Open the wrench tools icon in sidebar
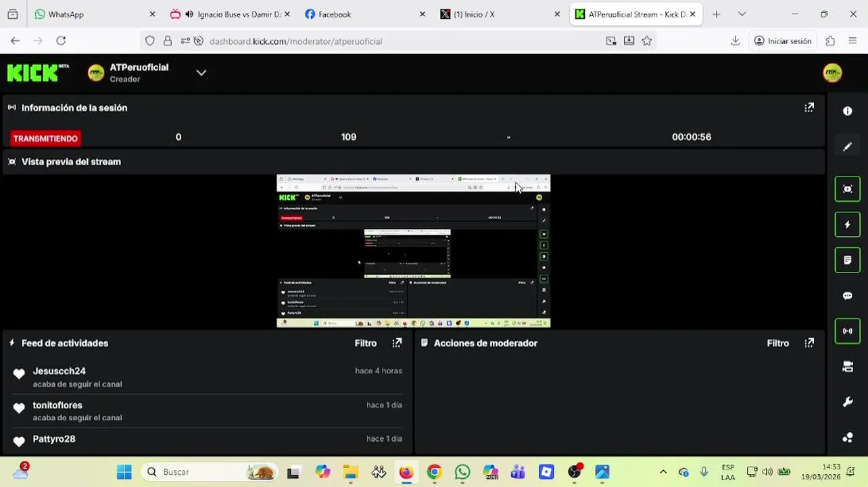This screenshot has width=868, height=487. [x=848, y=402]
